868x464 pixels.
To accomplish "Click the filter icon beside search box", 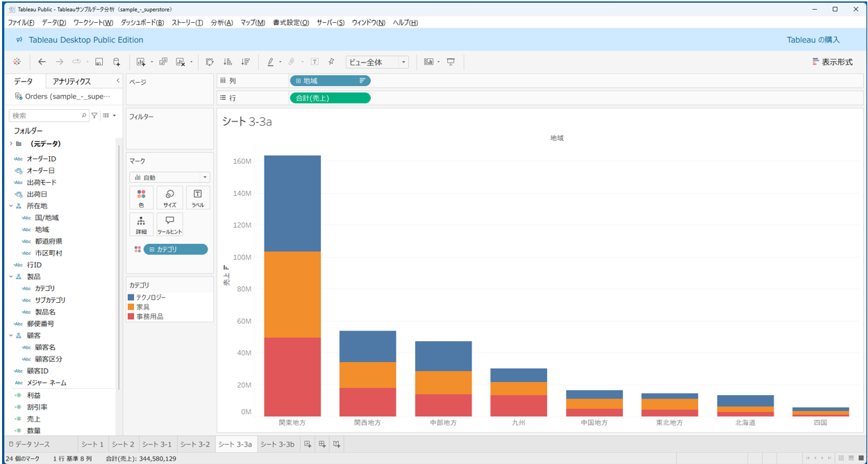I will [95, 115].
